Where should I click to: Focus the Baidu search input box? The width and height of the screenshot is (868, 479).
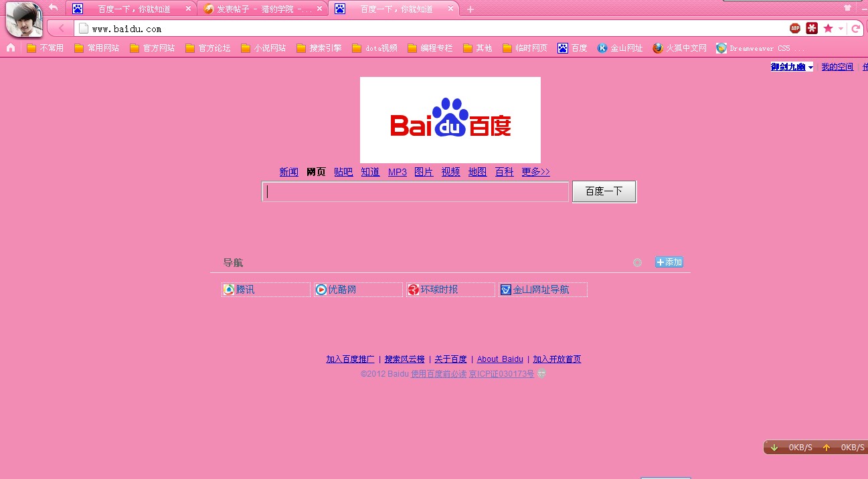pos(415,192)
